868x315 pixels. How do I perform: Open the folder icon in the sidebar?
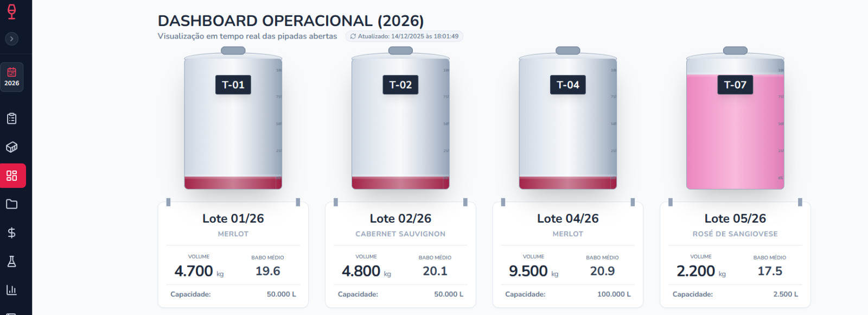coord(12,204)
